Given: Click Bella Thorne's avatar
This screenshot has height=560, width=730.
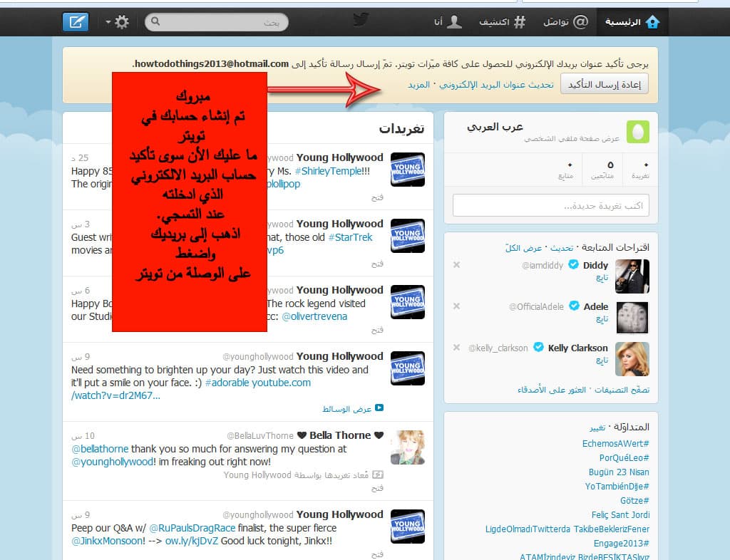Looking at the screenshot, I should [x=407, y=447].
